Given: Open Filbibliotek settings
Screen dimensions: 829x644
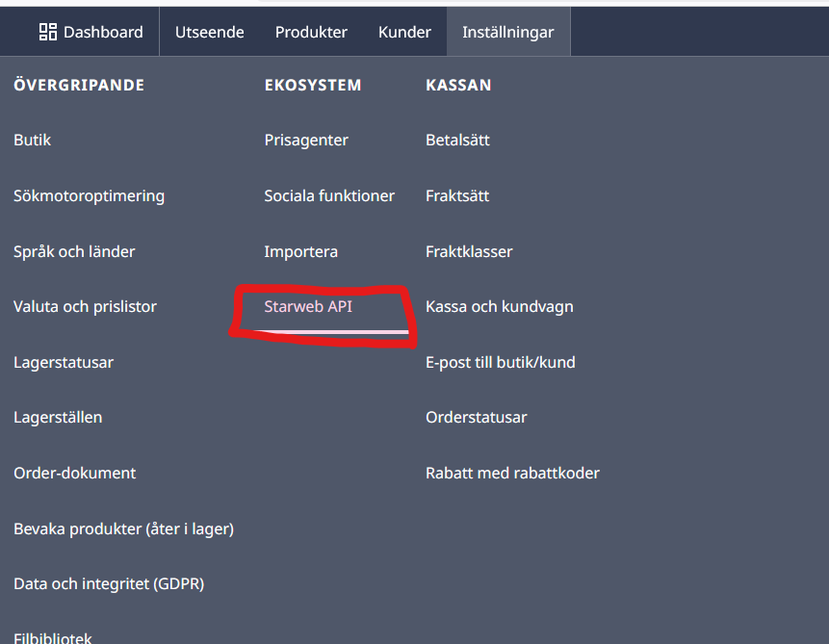Looking at the screenshot, I should [x=53, y=637].
